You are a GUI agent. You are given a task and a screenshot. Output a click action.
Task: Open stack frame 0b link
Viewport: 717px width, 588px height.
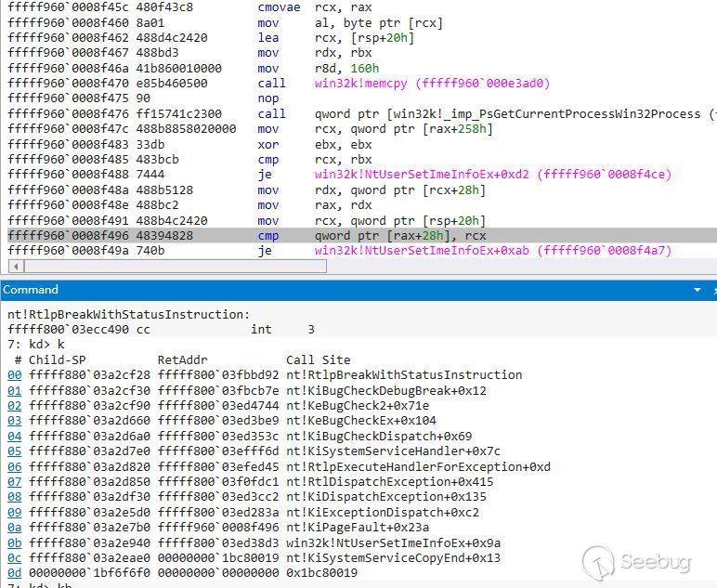(x=15, y=542)
